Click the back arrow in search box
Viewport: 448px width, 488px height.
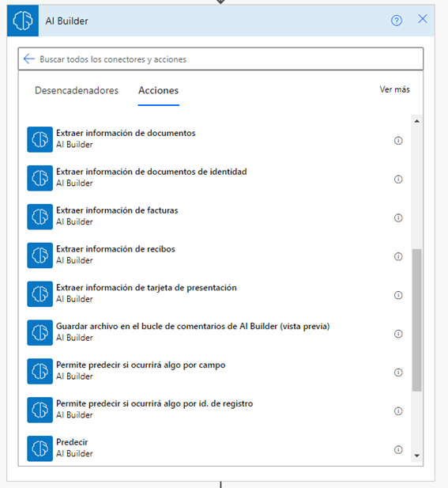(29, 59)
